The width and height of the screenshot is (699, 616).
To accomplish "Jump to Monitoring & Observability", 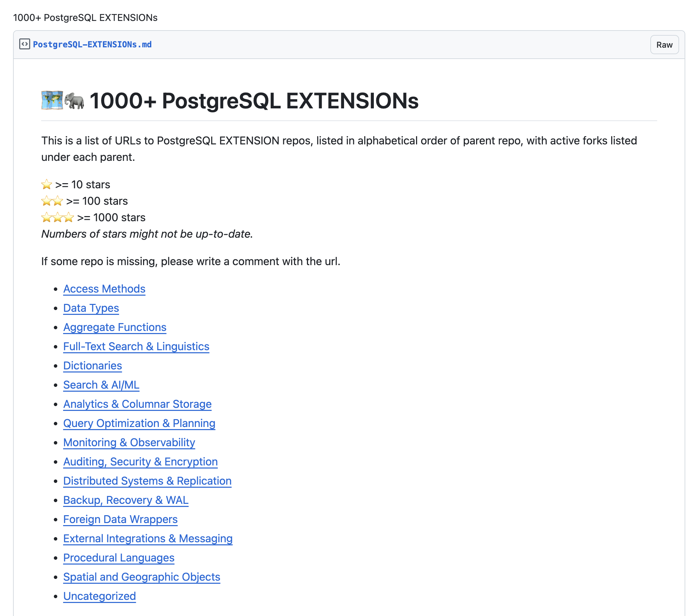I will pyautogui.click(x=129, y=442).
